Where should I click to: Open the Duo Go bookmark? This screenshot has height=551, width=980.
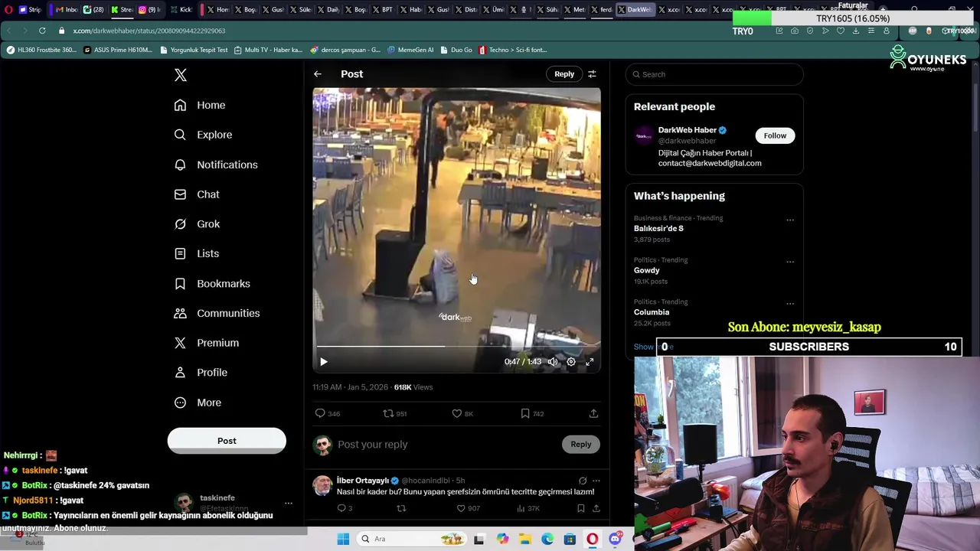point(456,50)
